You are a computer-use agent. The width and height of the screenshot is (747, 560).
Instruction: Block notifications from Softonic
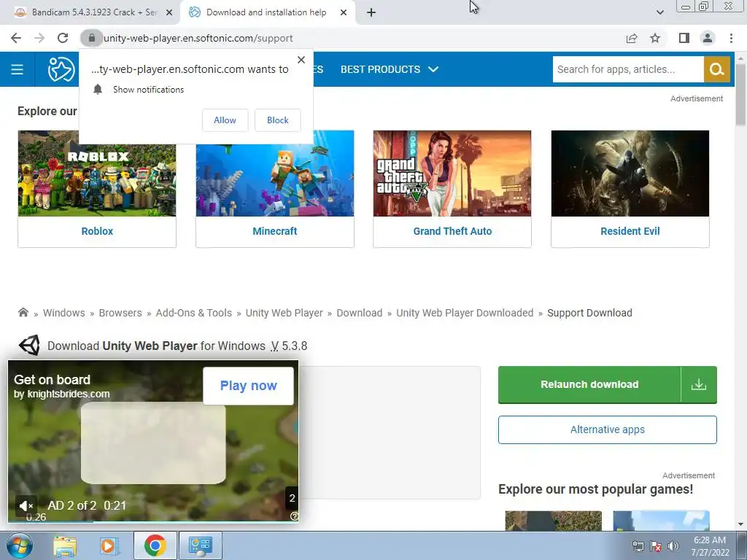(278, 120)
